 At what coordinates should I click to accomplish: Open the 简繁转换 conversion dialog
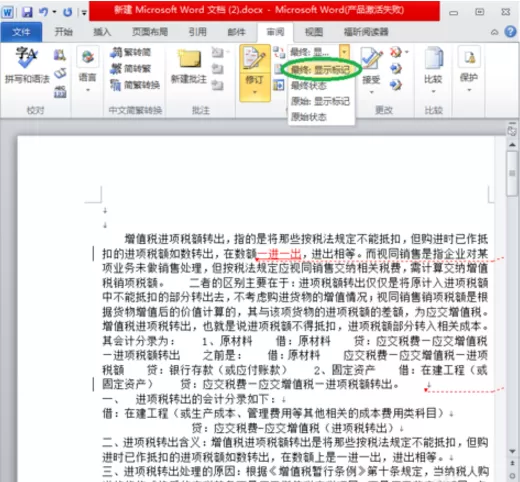tap(135, 85)
